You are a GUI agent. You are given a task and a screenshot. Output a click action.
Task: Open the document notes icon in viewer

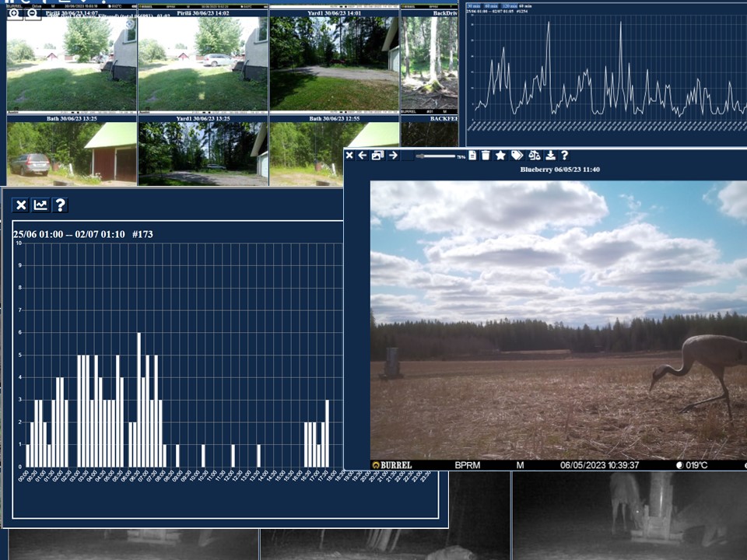point(472,156)
